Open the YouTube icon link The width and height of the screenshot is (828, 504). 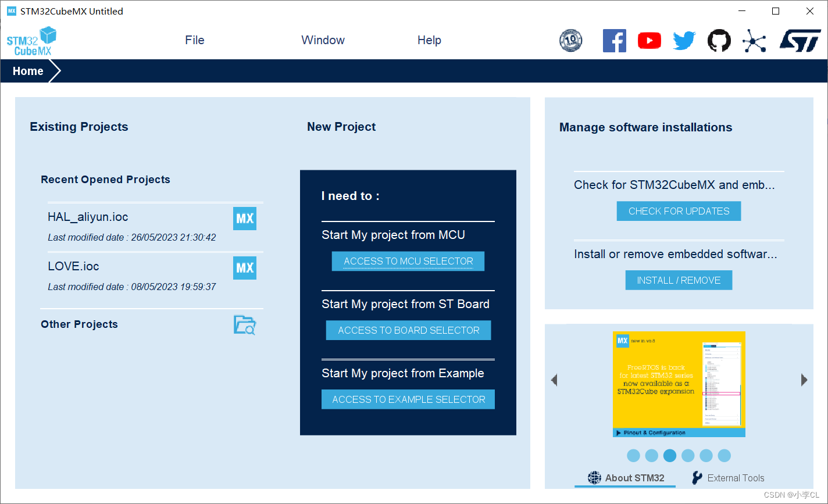click(649, 41)
